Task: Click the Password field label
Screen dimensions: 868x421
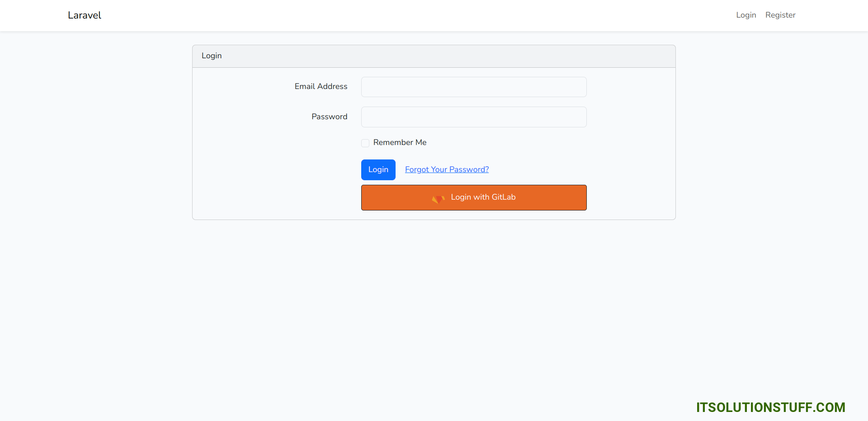Action: coord(329,117)
